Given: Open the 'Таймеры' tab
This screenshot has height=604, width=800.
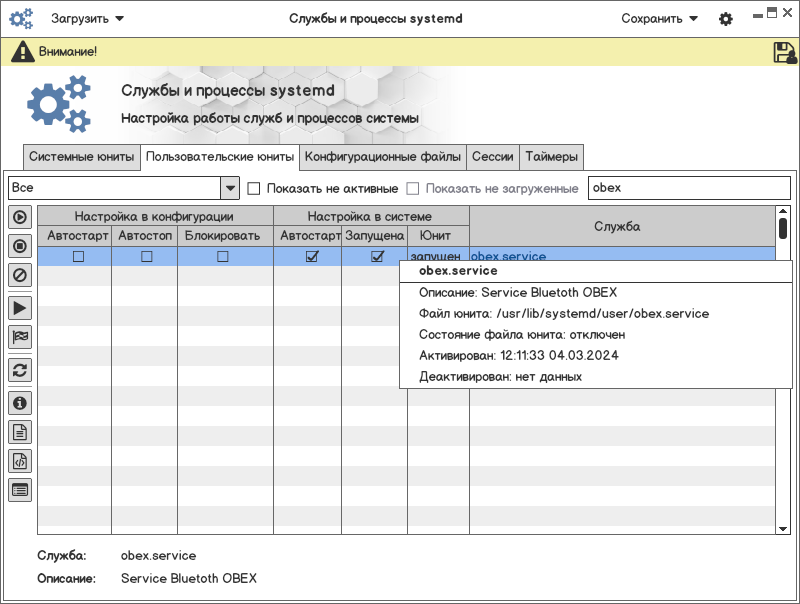Looking at the screenshot, I should (x=551, y=157).
